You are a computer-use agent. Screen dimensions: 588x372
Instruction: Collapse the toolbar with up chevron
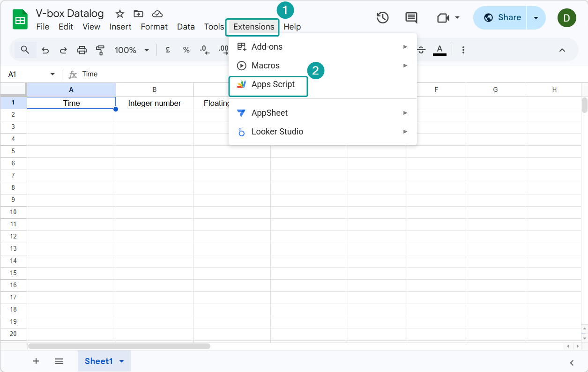[x=562, y=50]
